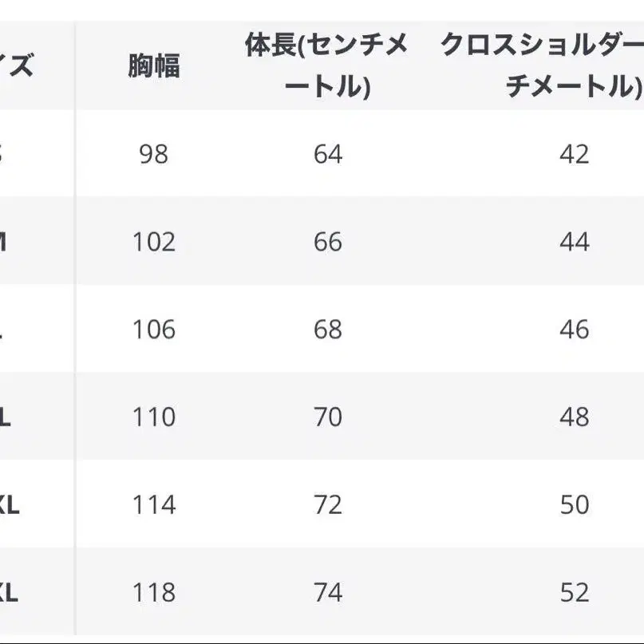The image size is (644, 644).
Task: Click the 体長(センチメートル) column header
Action: click(x=327, y=65)
